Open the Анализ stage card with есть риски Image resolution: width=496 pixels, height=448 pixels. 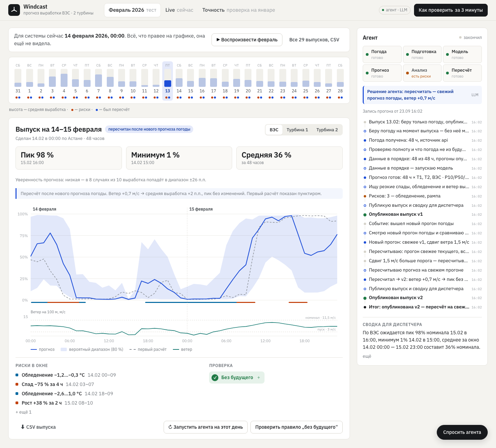coord(422,73)
